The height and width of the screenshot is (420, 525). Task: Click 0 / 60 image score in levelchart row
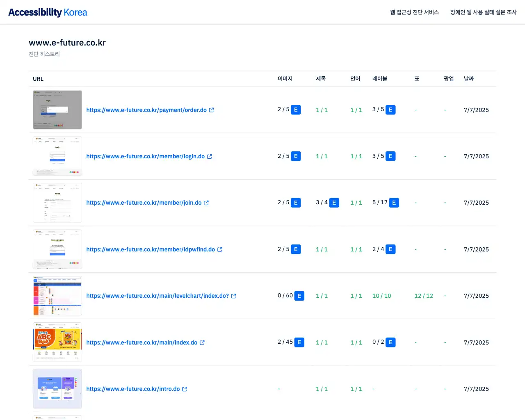pyautogui.click(x=285, y=296)
